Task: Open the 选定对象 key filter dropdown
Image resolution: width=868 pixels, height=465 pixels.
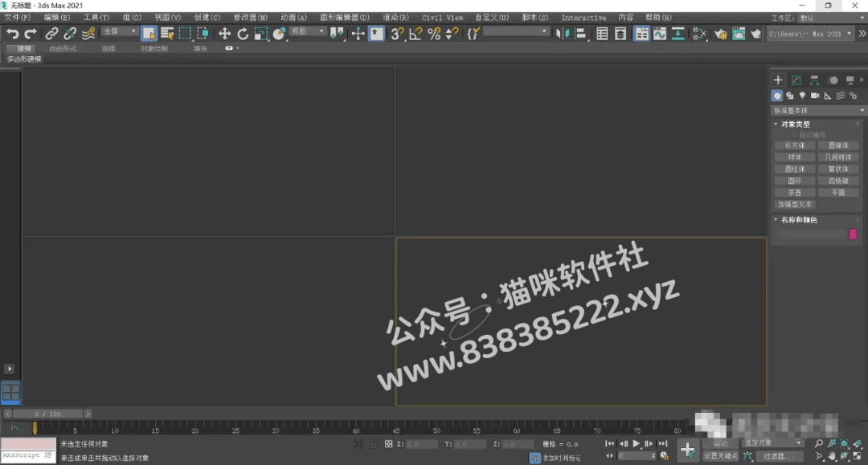Action: pos(772,443)
